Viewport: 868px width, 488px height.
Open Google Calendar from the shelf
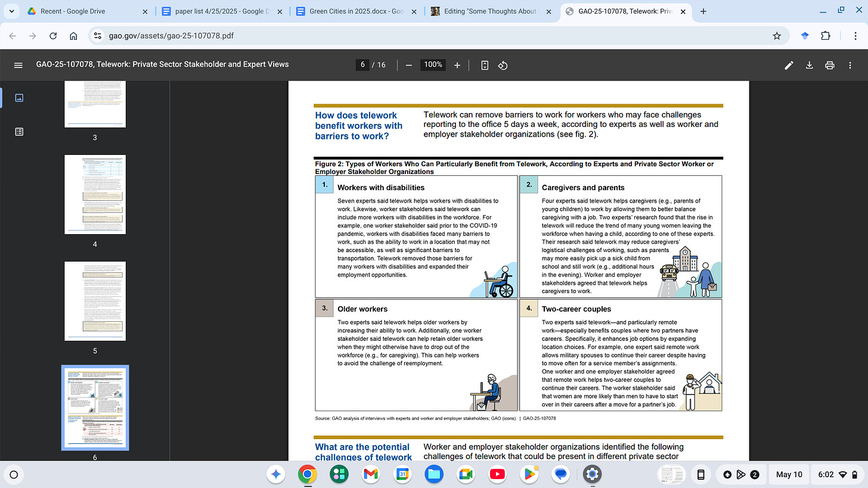coord(402,474)
